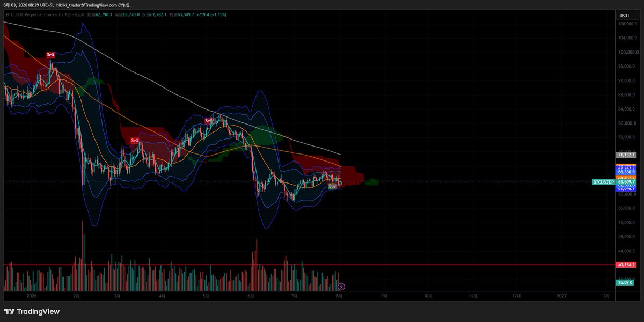
Task: Click the 2026 label on time axis
Action: [32, 296]
